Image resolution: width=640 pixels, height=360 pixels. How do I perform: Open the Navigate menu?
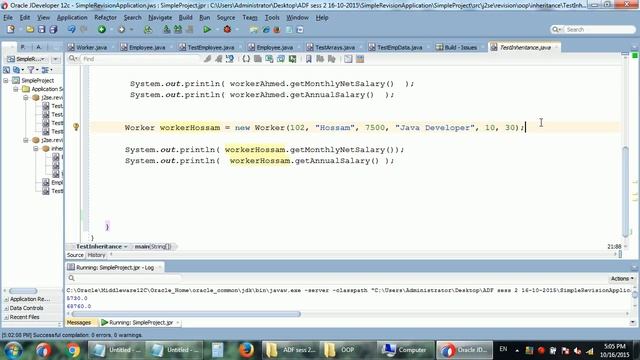(x=160, y=18)
